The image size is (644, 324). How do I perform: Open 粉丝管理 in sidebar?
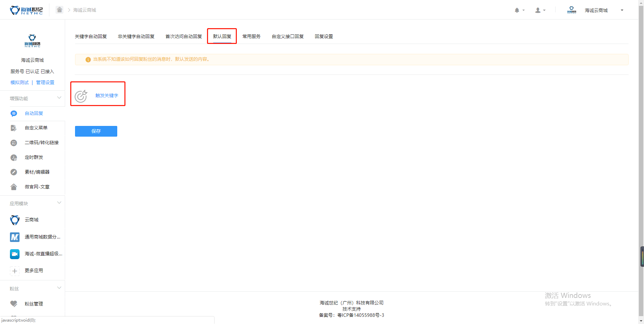point(34,304)
